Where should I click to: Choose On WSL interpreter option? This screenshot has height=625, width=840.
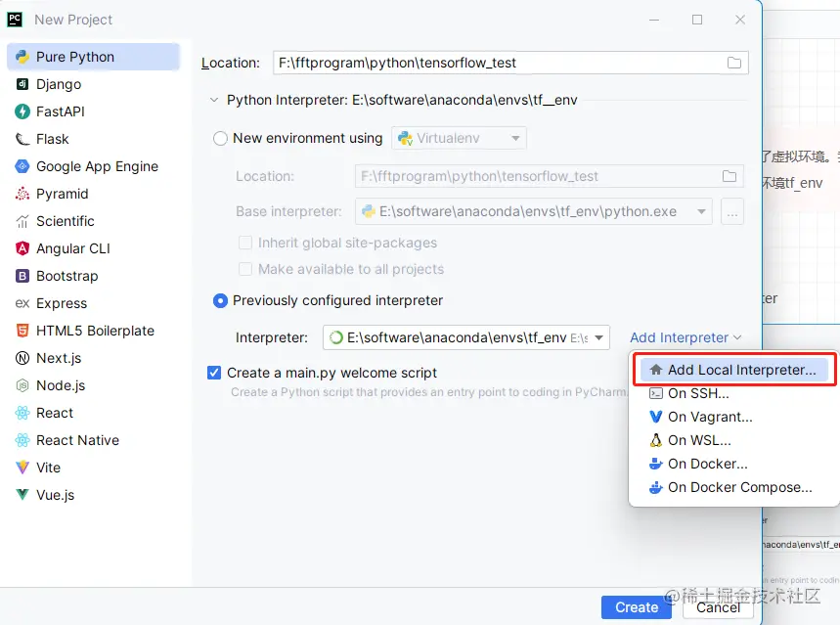point(734,440)
